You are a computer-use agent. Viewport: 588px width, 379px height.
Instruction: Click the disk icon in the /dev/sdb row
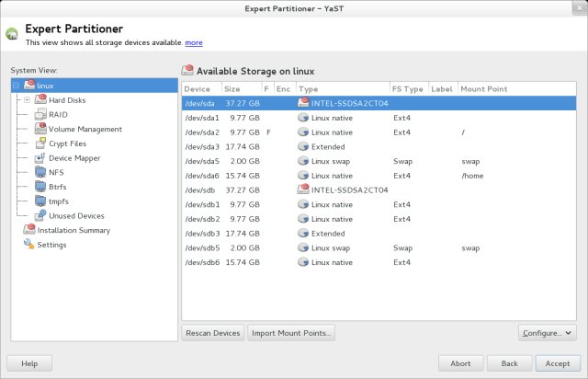pyautogui.click(x=303, y=189)
